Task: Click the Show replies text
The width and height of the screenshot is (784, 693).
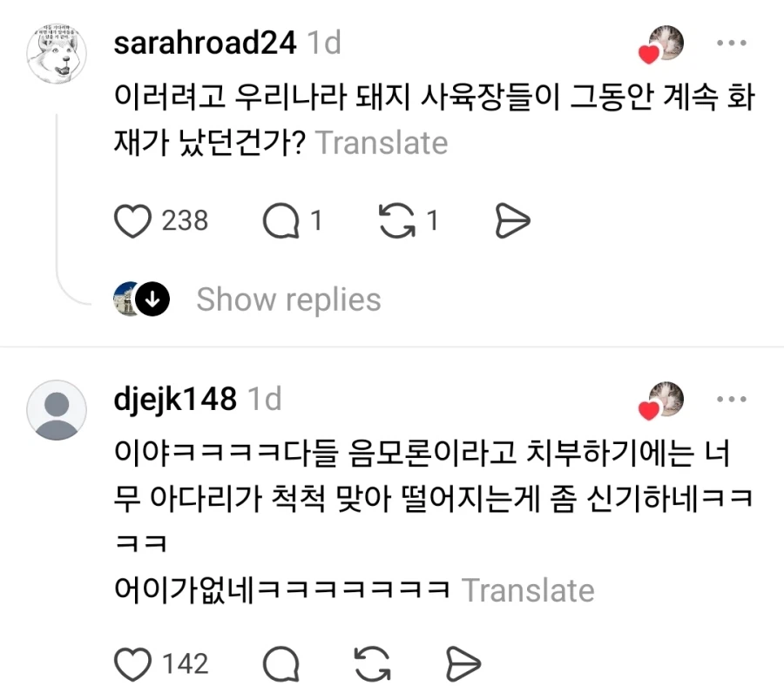Action: pos(288,299)
